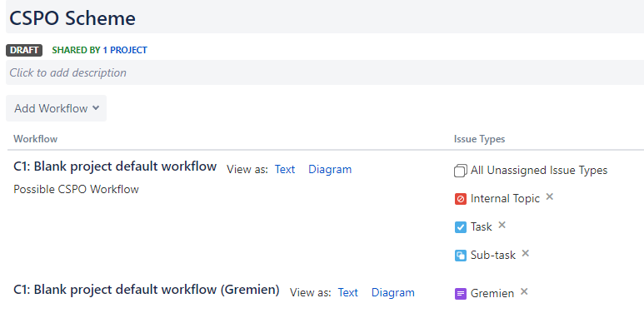Click the Sub-task blue icon
Screen dimensions: 644x323
tap(461, 256)
